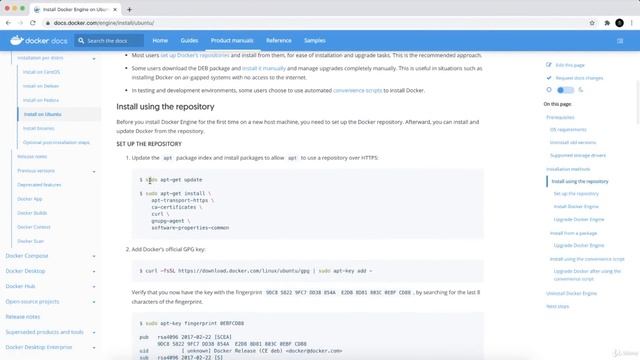This screenshot has width=640, height=360.
Task: Collapse the Installation per distro section
Action: point(94,59)
